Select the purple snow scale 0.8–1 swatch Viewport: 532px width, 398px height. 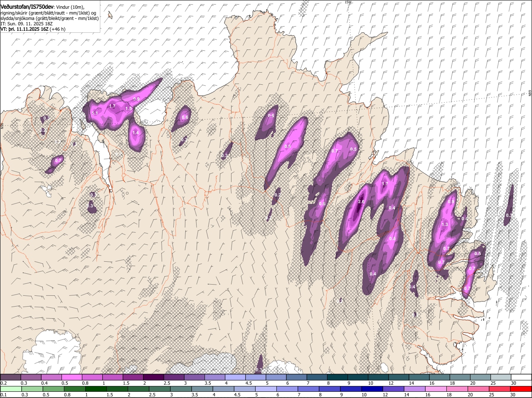click(x=92, y=377)
